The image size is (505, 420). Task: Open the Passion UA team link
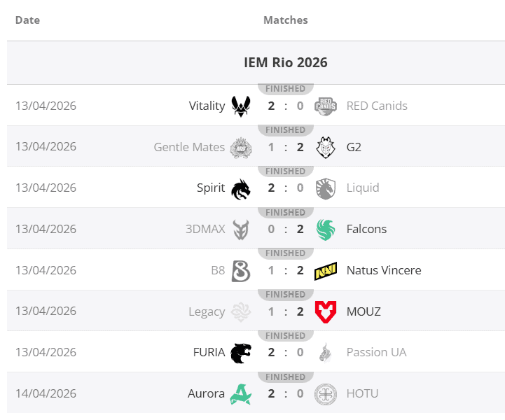[376, 353]
